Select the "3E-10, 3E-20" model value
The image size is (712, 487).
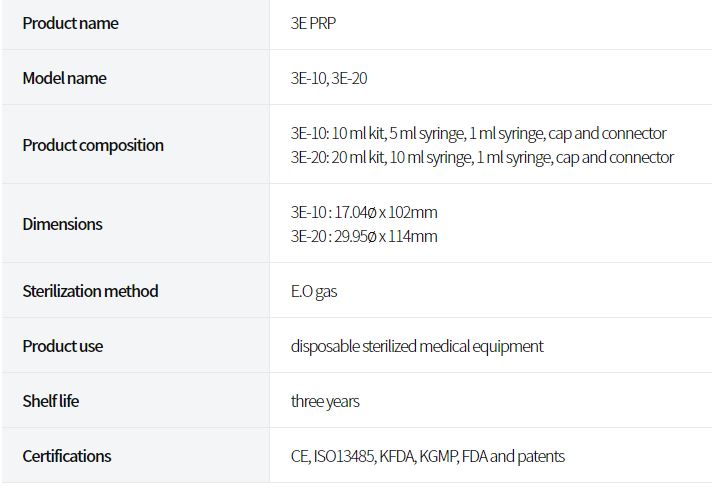pyautogui.click(x=329, y=78)
